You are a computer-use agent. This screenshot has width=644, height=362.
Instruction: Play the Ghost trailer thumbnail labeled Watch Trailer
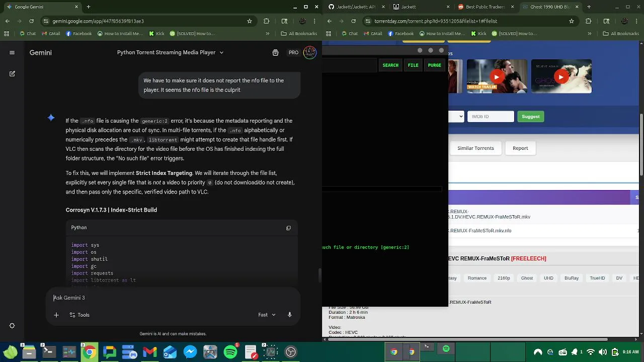[497, 76]
